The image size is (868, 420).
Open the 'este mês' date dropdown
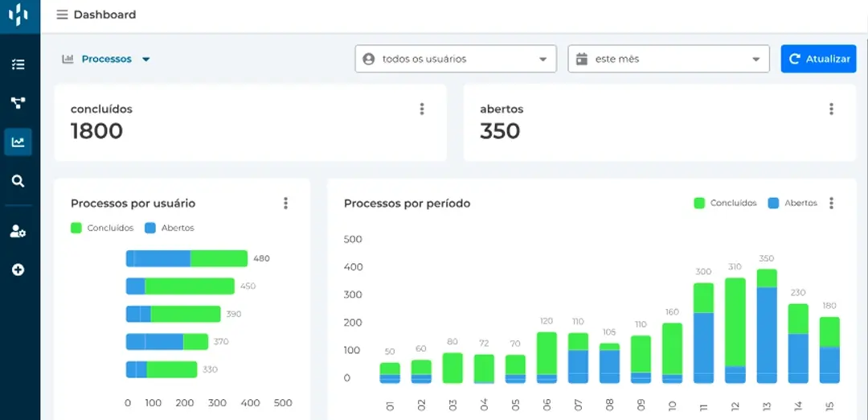[668, 59]
